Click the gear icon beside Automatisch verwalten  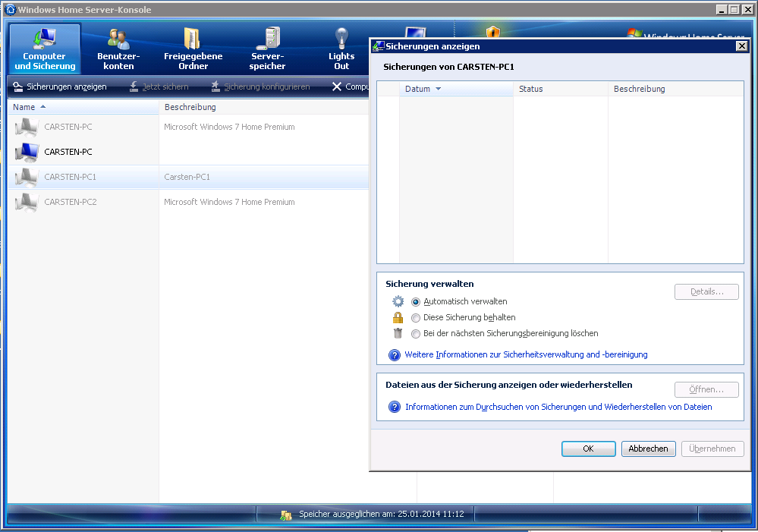pos(398,301)
